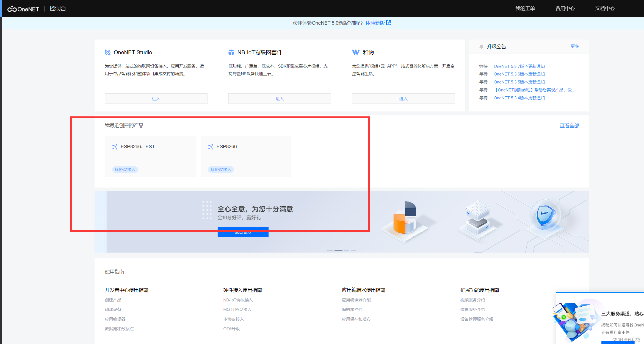Image resolution: width=644 pixels, height=344 pixels.
Task: Click the 和物 W logo icon
Action: tap(356, 52)
